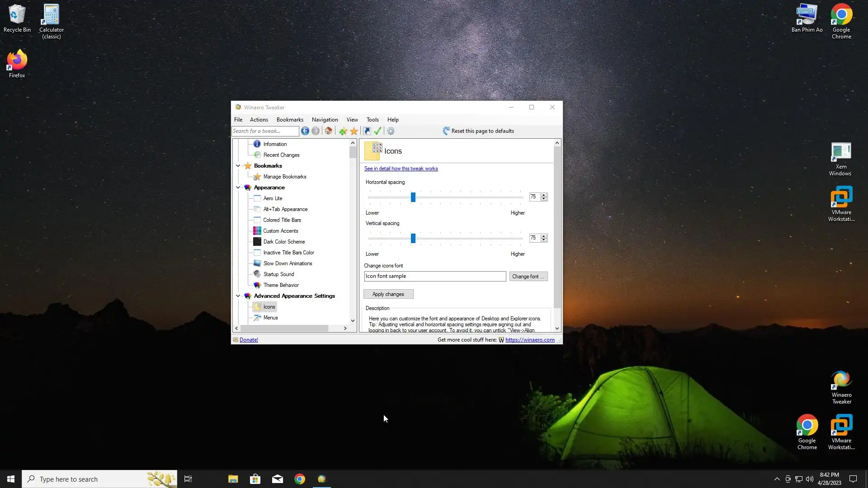Open Winaero Tweaker from taskbar

pos(322,479)
